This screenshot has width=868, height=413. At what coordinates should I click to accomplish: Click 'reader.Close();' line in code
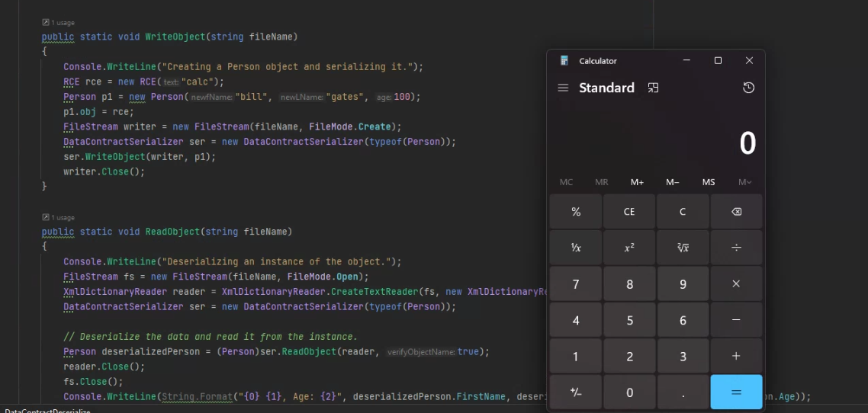[x=104, y=367]
